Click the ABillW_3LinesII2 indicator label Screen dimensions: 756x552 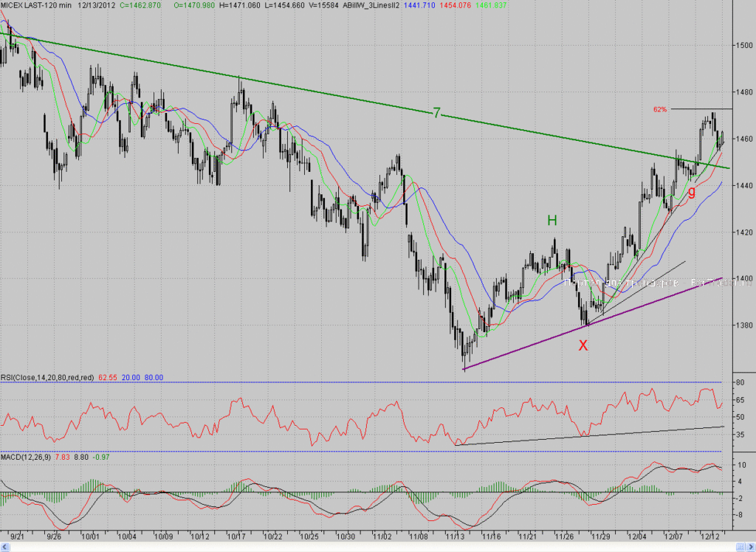point(371,5)
